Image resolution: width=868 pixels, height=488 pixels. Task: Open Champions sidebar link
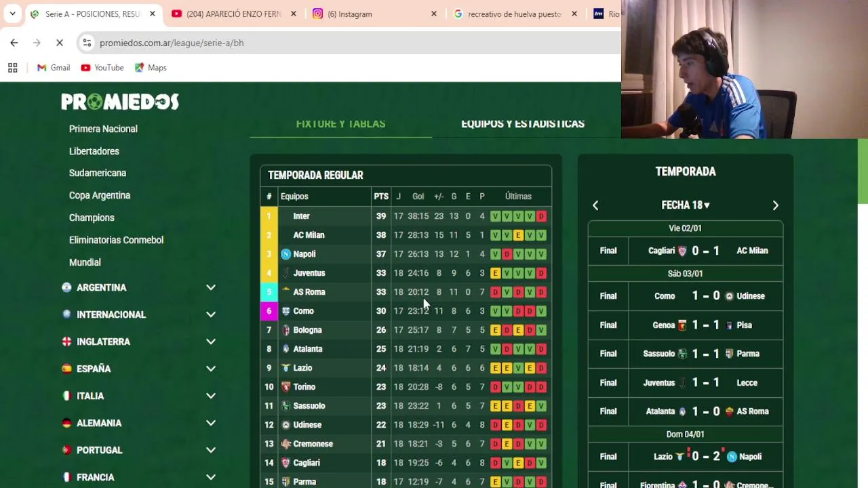[92, 218]
